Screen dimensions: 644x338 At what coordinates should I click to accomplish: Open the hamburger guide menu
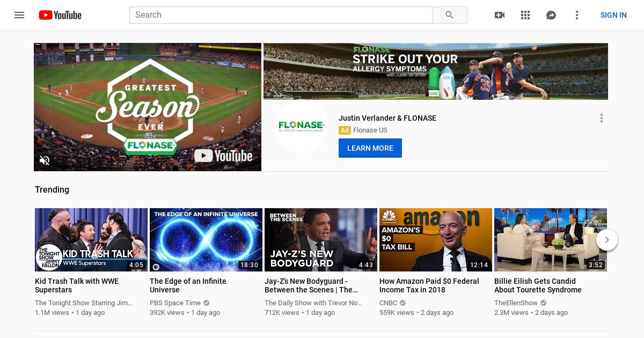[19, 15]
